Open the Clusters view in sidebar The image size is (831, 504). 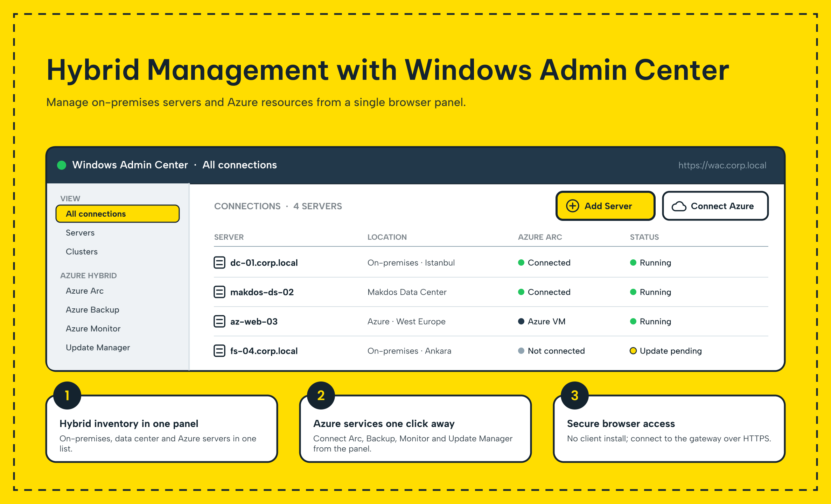(82, 252)
